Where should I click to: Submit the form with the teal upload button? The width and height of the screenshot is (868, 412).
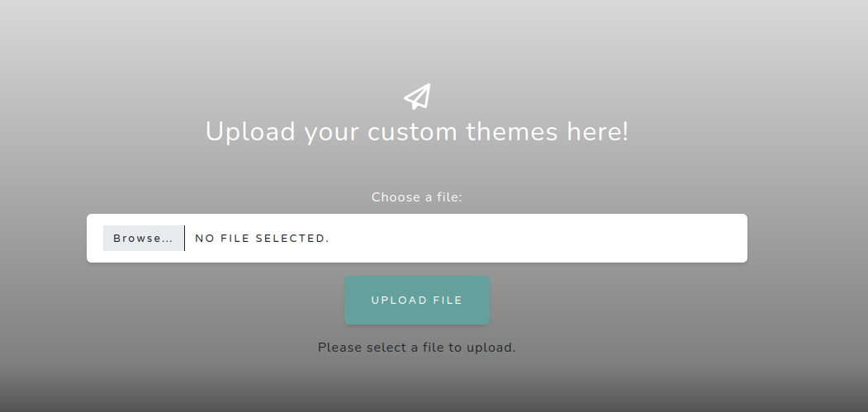pos(417,301)
